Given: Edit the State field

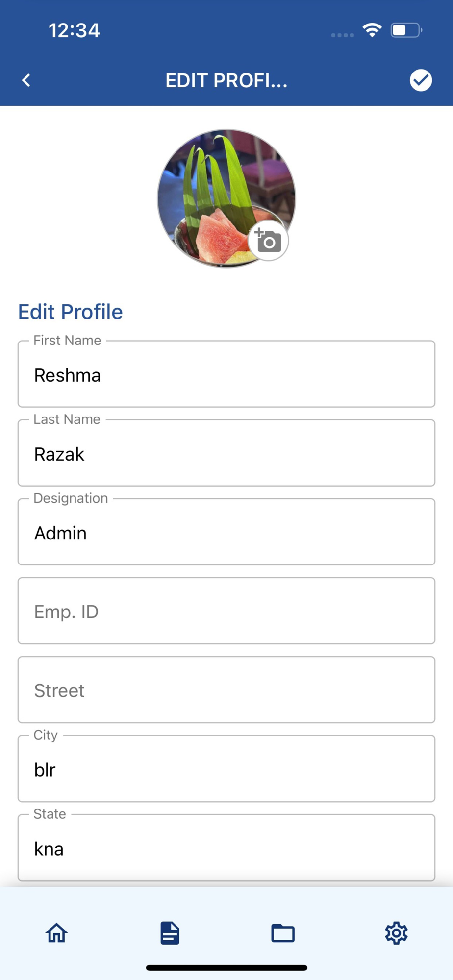Looking at the screenshot, I should click(226, 848).
